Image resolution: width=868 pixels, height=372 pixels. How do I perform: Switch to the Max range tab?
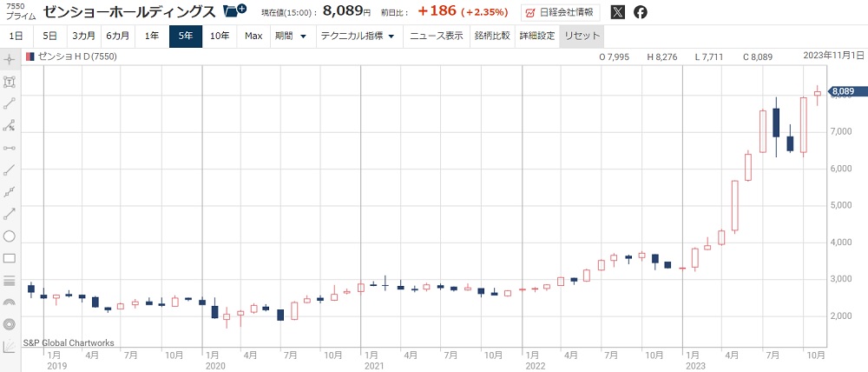coord(253,36)
